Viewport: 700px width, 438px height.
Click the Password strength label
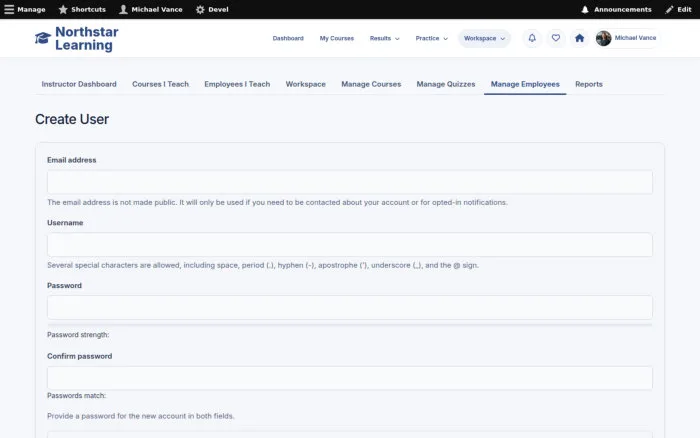point(78,334)
